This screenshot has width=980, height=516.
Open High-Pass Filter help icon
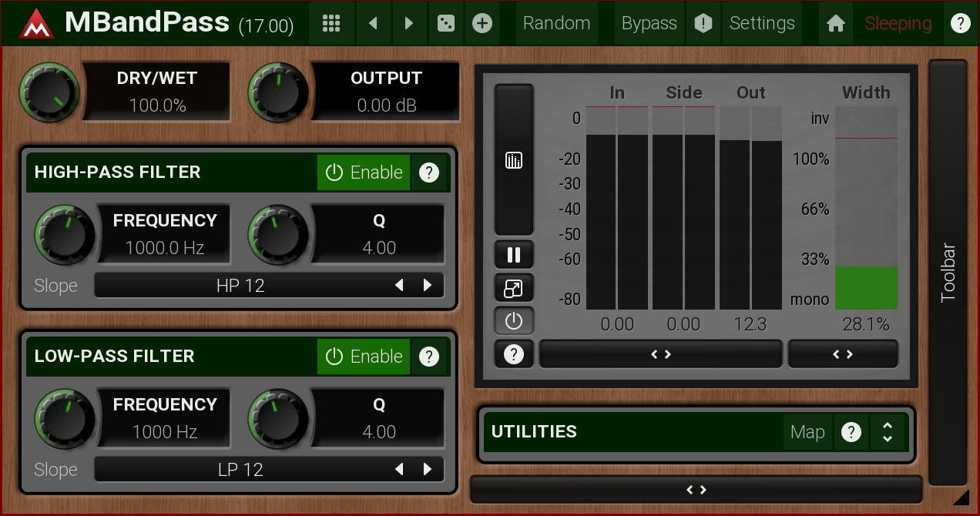[x=429, y=173]
